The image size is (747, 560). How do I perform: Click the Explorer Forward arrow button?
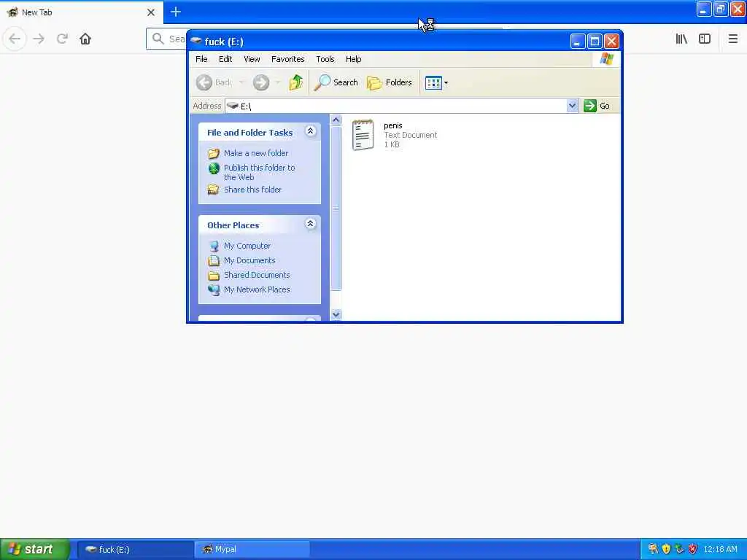(261, 82)
